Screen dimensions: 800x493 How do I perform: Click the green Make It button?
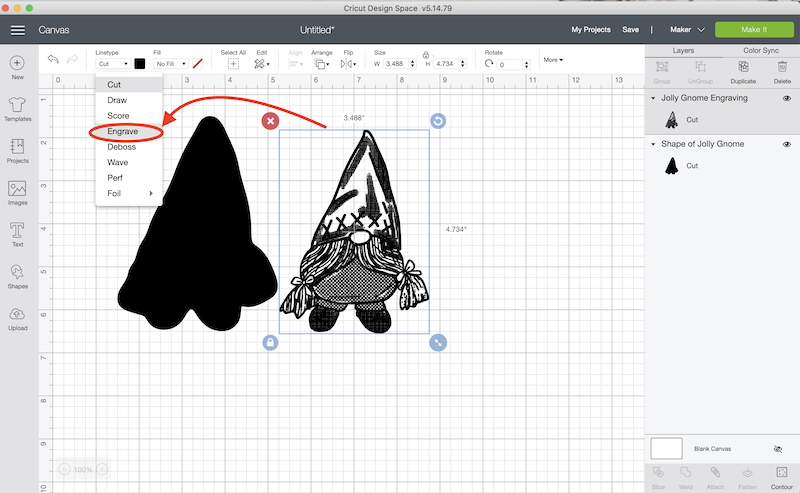(754, 30)
